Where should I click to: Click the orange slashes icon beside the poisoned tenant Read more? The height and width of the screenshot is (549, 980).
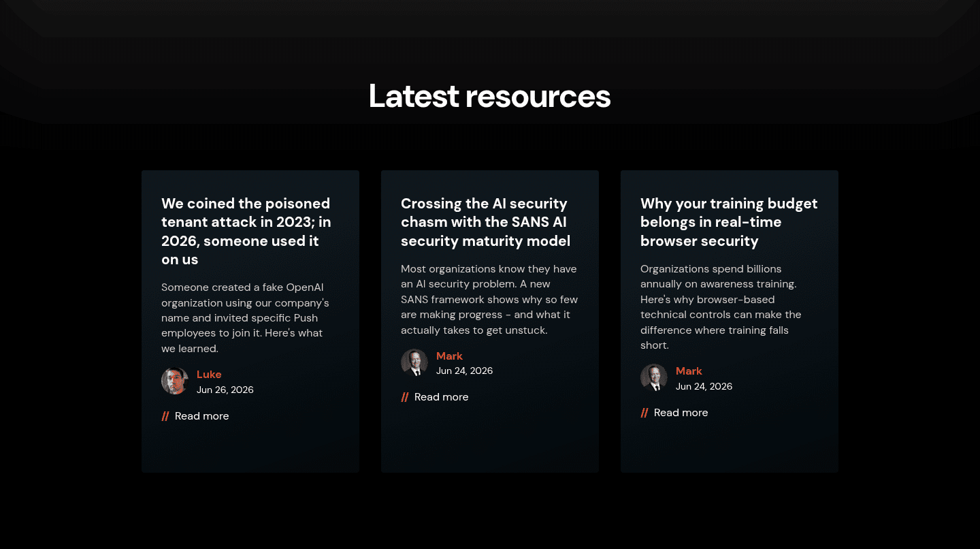click(x=165, y=416)
